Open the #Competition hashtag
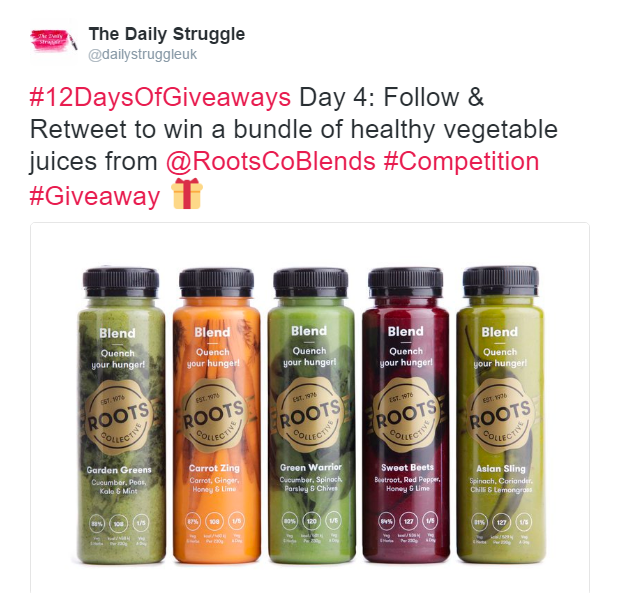627x593 pixels. 461,162
